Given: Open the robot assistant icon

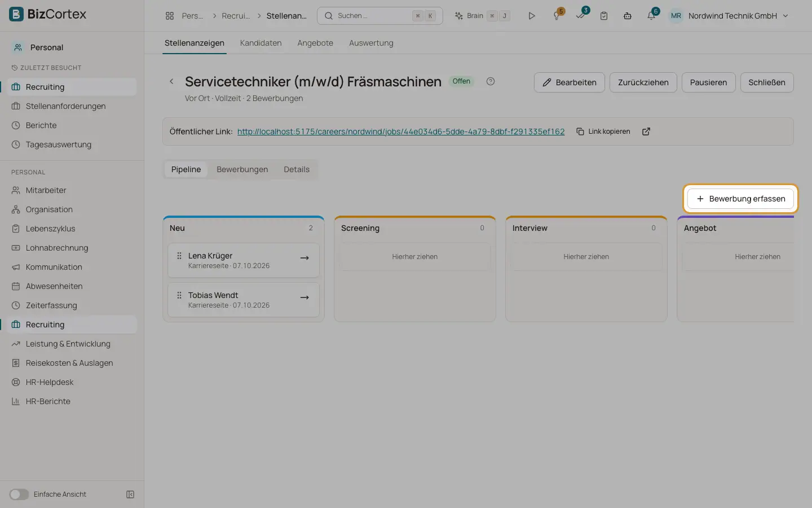Looking at the screenshot, I should (x=628, y=16).
